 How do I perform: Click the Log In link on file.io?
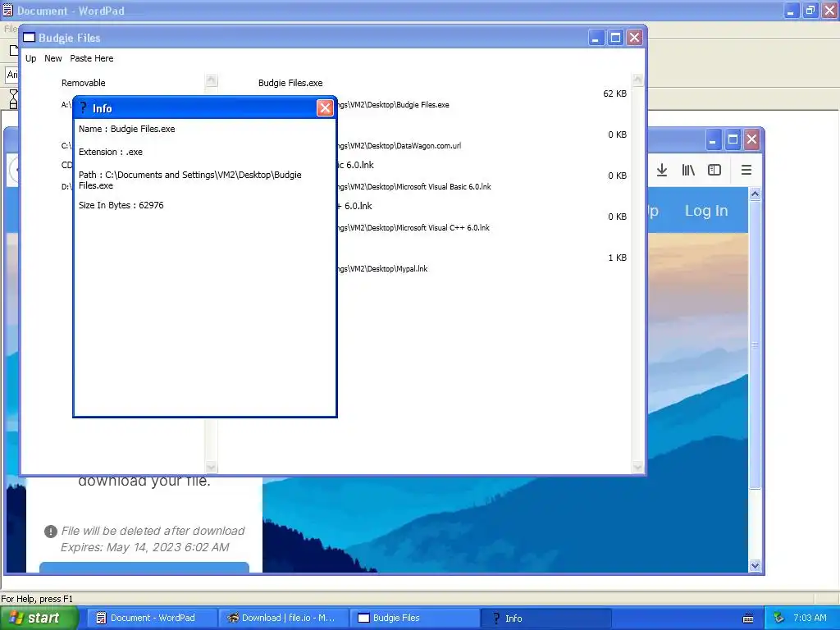706,211
